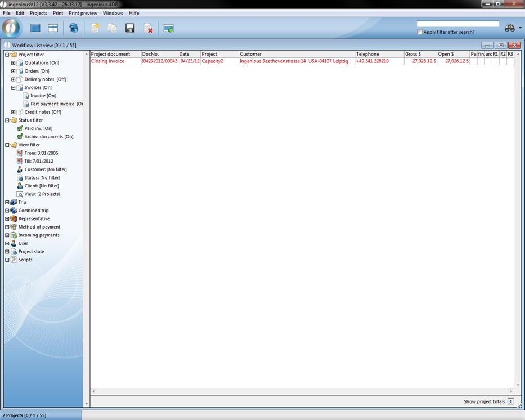Click the search input field
This screenshot has width=525, height=420.
click(457, 24)
